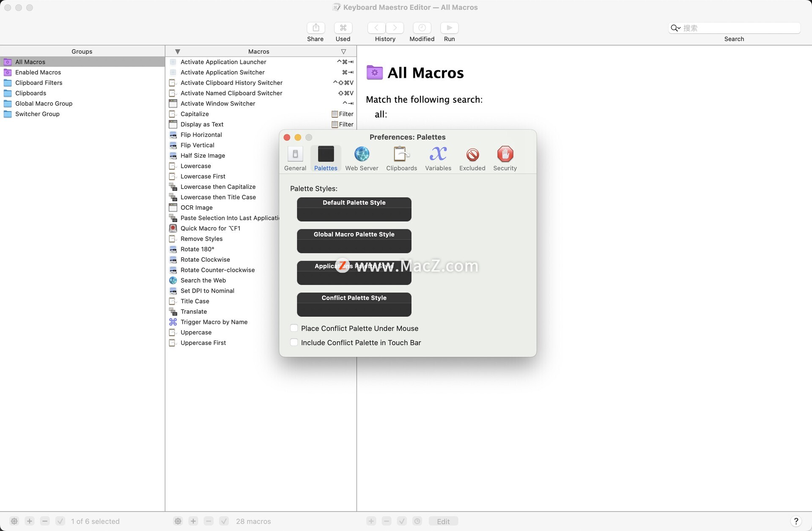Viewport: 812px width, 531px height.
Task: Enable Include Conflict Palette in Touch Bar
Action: 294,342
